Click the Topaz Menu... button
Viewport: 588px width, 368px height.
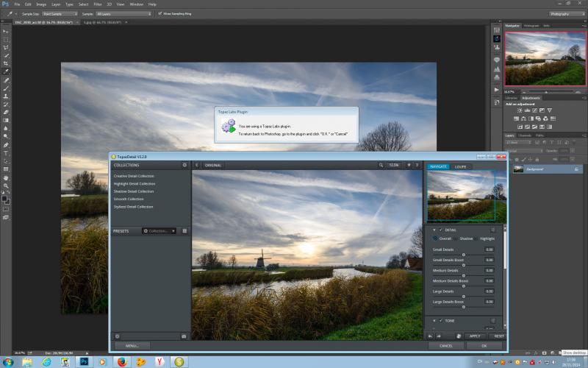point(132,346)
